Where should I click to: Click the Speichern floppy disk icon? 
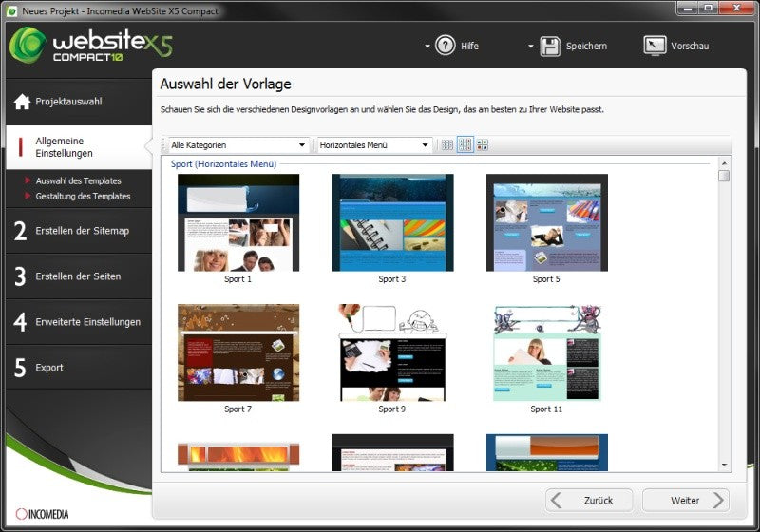pos(550,46)
